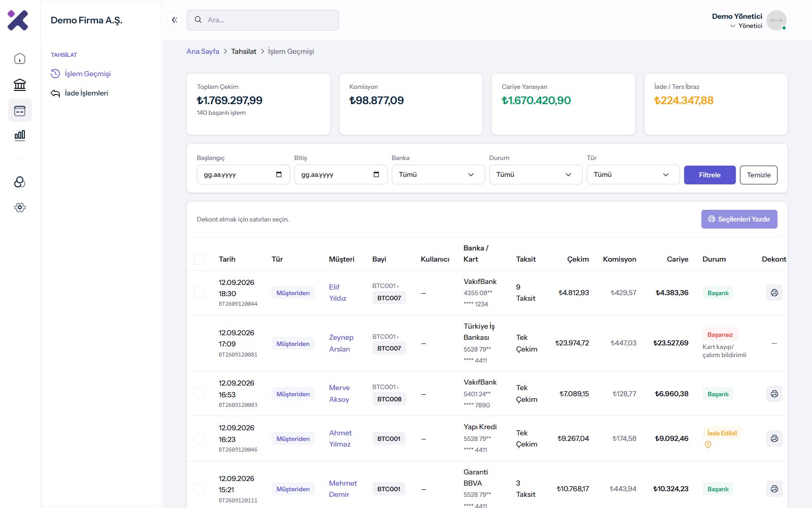
Task: Open the settings gear sidebar icon
Action: pyautogui.click(x=20, y=207)
